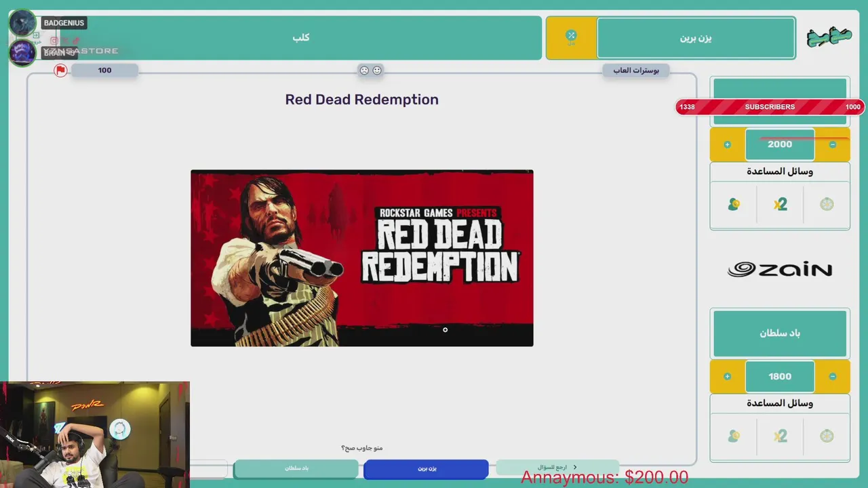
Task: Click the 2000 score field
Action: click(780, 144)
